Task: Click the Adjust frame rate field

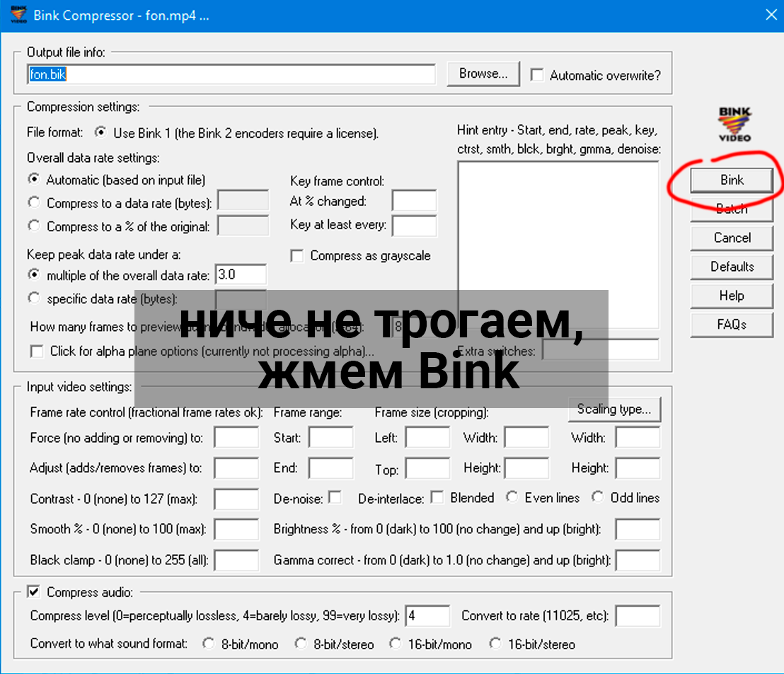Action: pyautogui.click(x=236, y=468)
